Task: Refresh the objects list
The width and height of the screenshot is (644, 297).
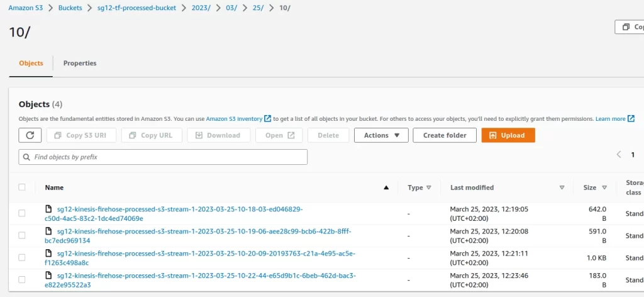Action: point(30,135)
